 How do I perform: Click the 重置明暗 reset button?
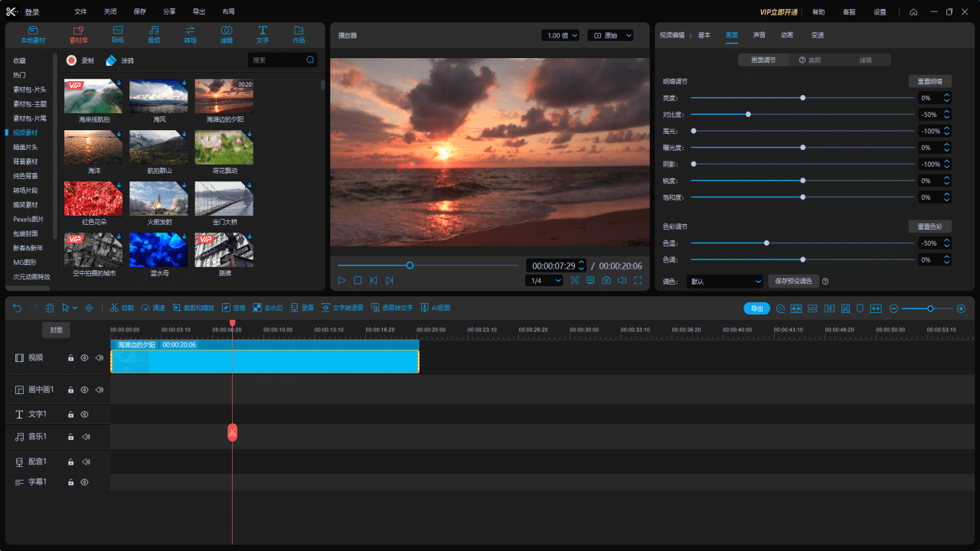[x=929, y=81]
